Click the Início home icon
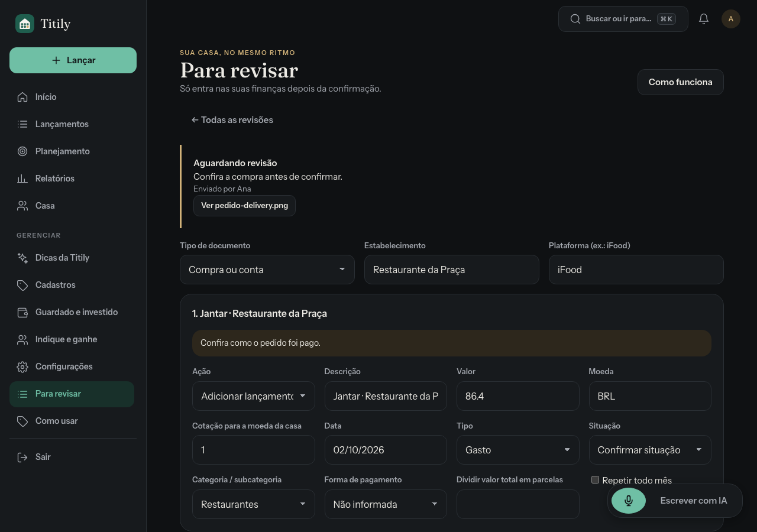This screenshot has height=532, width=757. tap(22, 97)
